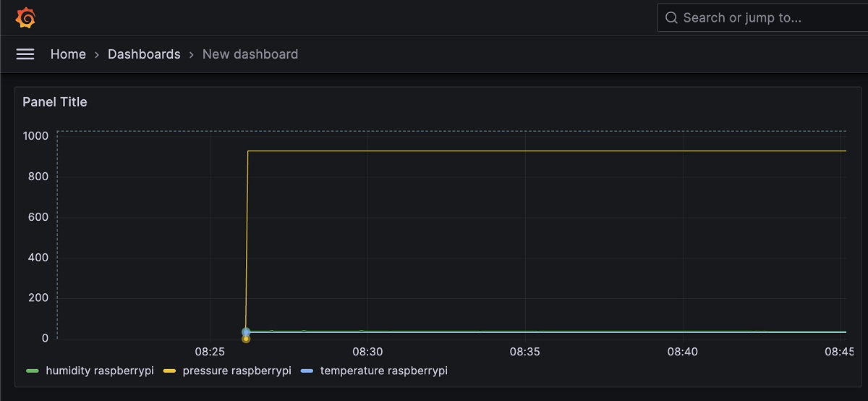Toggle temperature raspberrypi series in legend
This screenshot has height=401, width=868.
pyautogui.click(x=383, y=371)
